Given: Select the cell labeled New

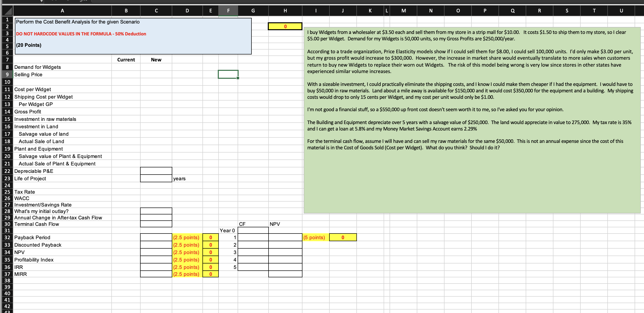Looking at the screenshot, I should [x=156, y=59].
